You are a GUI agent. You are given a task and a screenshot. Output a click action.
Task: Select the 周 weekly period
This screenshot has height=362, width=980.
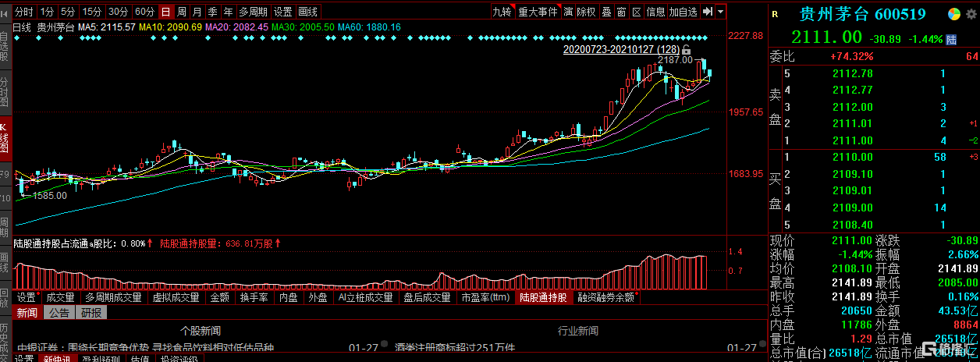click(x=181, y=12)
